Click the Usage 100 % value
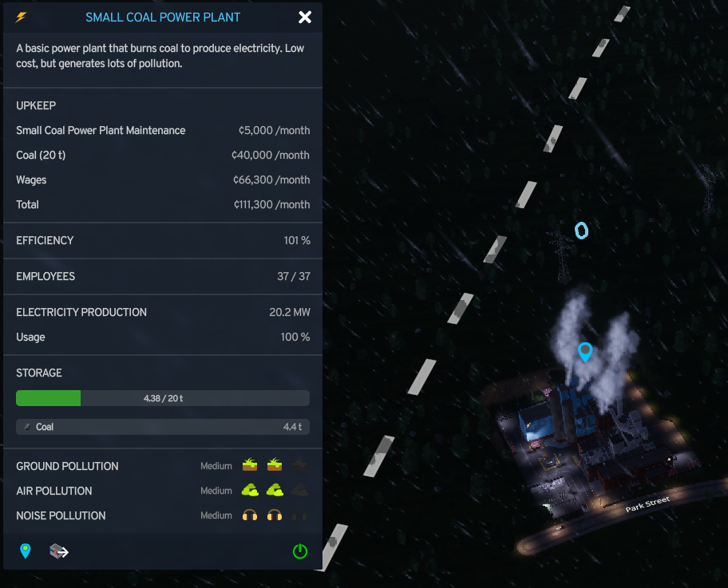728x588 pixels. tap(295, 337)
